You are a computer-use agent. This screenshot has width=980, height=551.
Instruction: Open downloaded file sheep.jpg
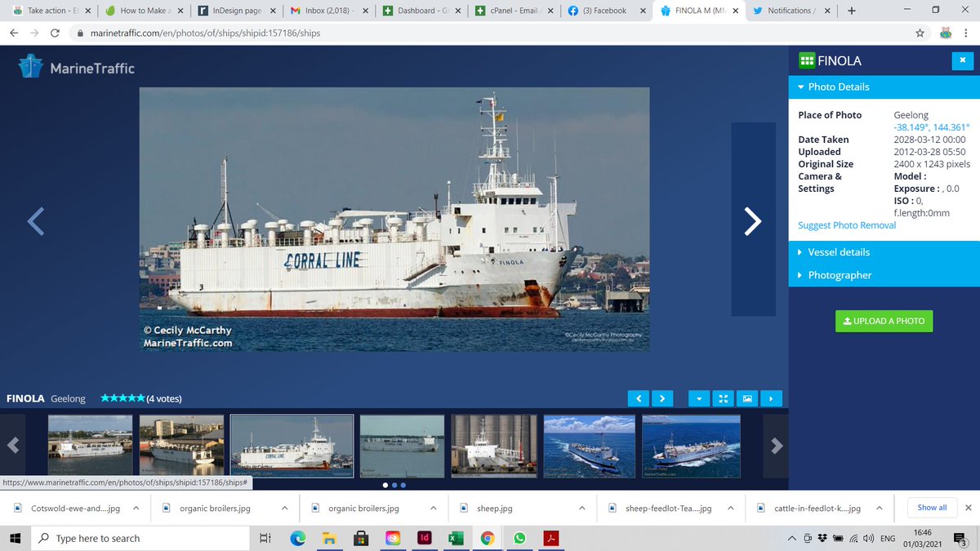(x=495, y=508)
